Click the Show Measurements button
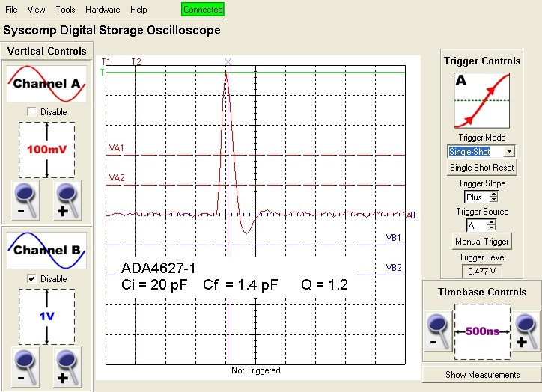Image resolution: width=542 pixels, height=392 pixels. point(482,374)
